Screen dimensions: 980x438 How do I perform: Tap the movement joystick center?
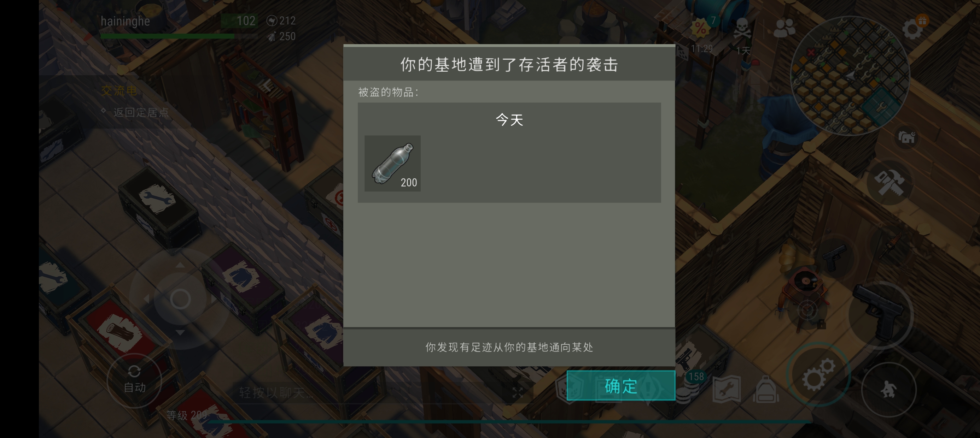coord(180,299)
